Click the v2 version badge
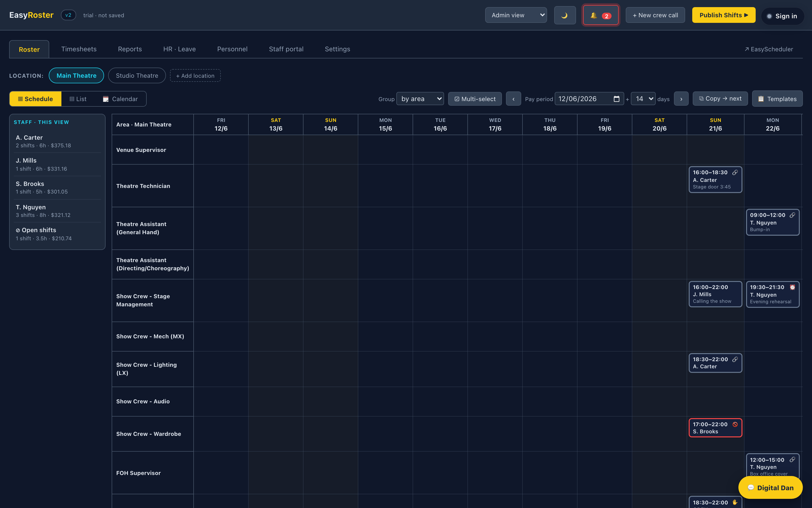 68,15
